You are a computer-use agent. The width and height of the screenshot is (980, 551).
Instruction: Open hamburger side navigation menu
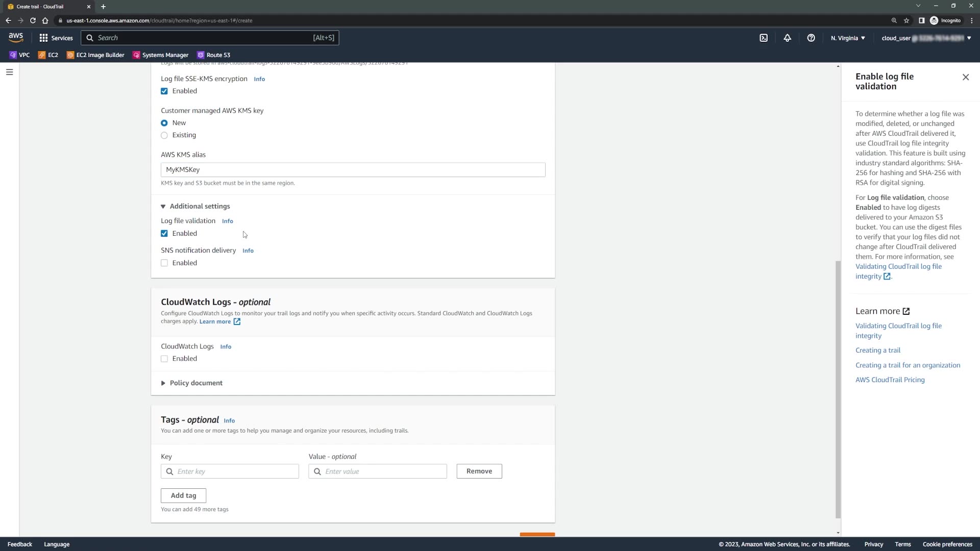pos(9,72)
